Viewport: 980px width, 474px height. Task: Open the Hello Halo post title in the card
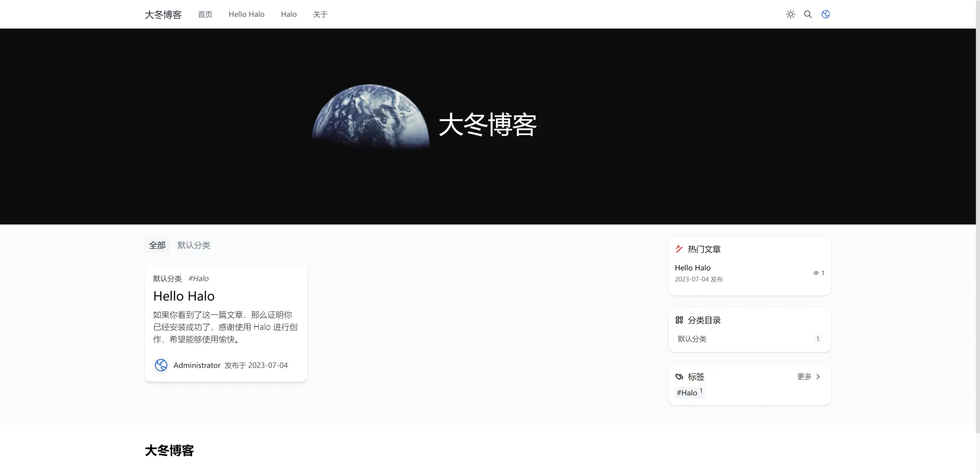(184, 296)
